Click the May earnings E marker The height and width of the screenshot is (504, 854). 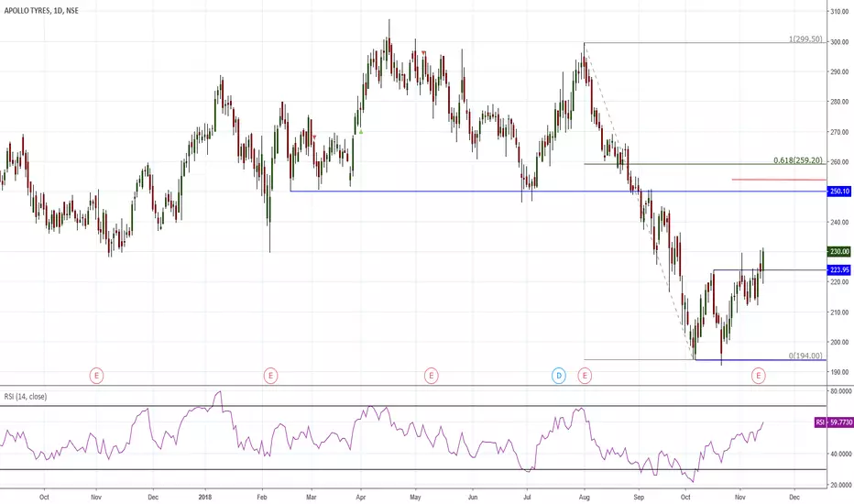[432, 376]
